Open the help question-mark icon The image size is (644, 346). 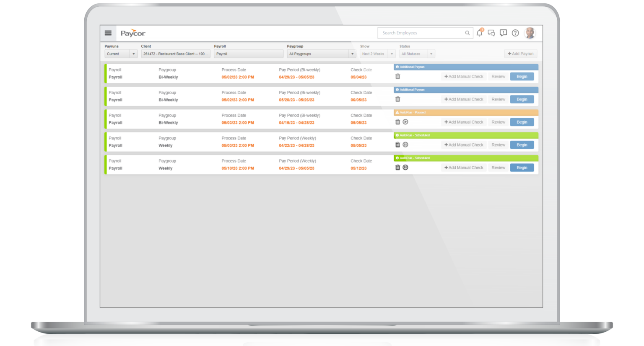515,33
